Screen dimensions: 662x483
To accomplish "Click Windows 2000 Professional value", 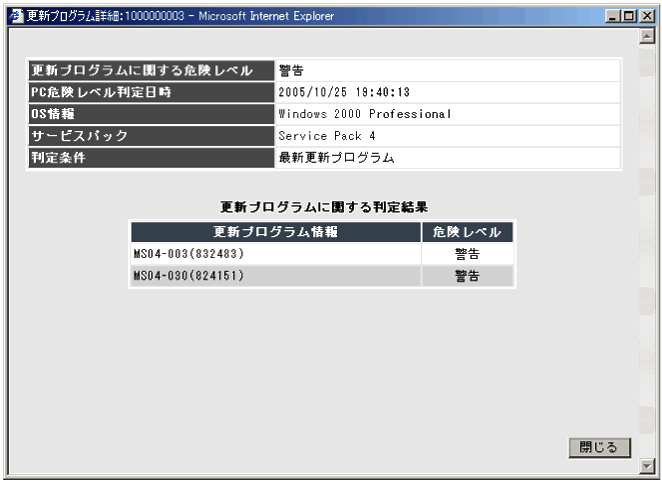I will 365,114.
